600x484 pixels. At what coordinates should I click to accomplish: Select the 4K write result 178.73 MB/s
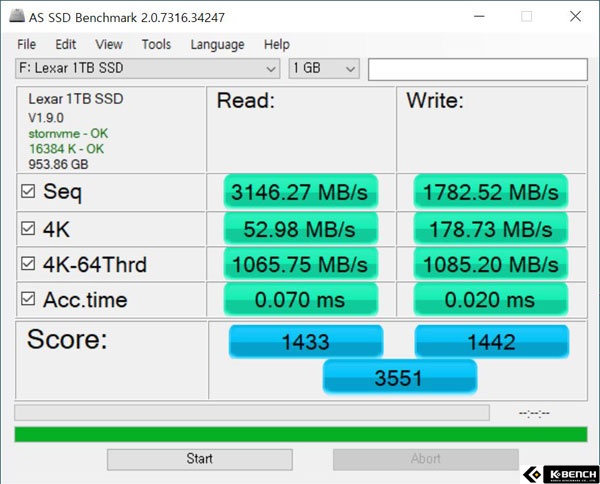pyautogui.click(x=491, y=229)
